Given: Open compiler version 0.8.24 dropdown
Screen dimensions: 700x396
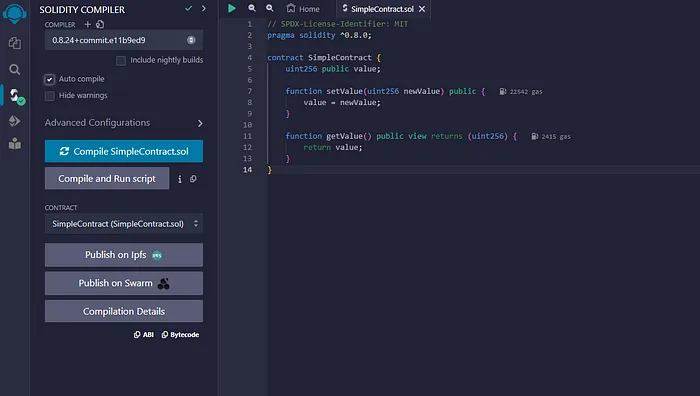Looking at the screenshot, I should pyautogui.click(x=124, y=40).
